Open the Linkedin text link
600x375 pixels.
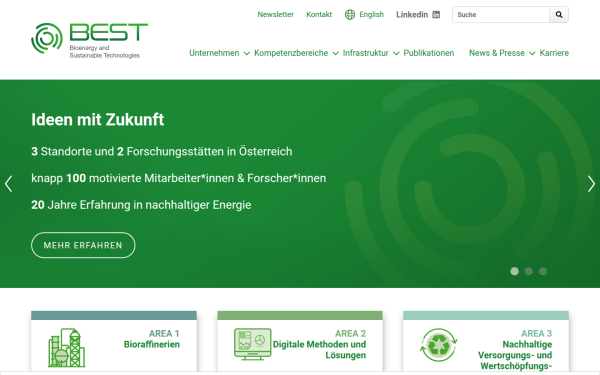point(412,15)
